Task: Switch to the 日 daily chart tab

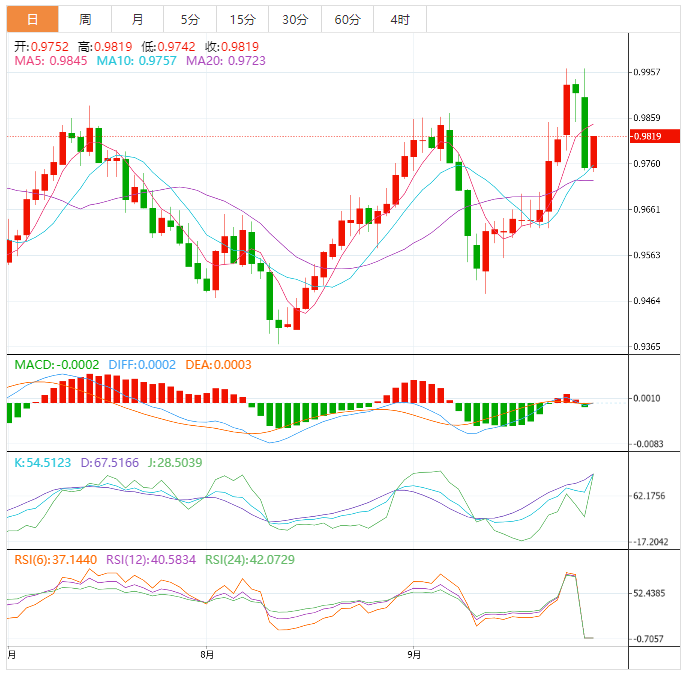Action: tap(33, 19)
